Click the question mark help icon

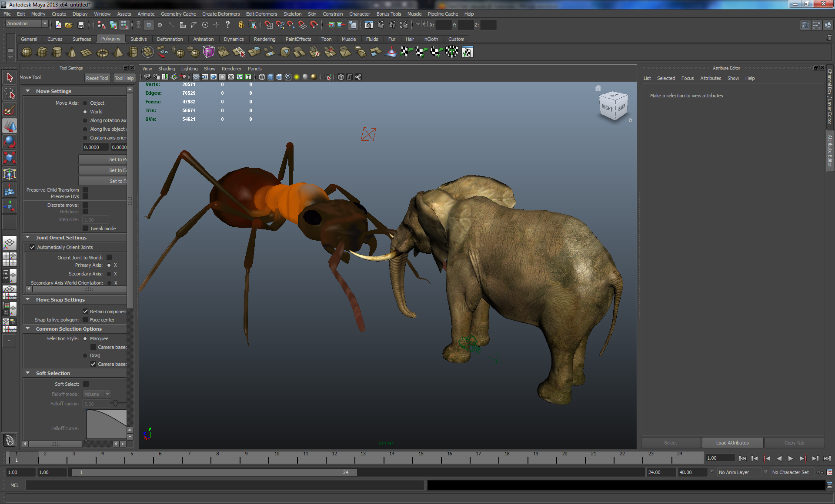(227, 25)
